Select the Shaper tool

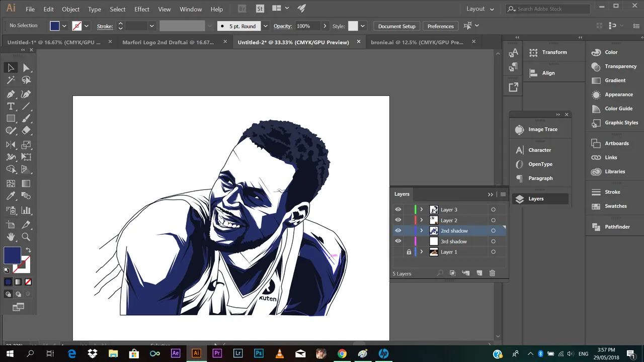tap(11, 131)
